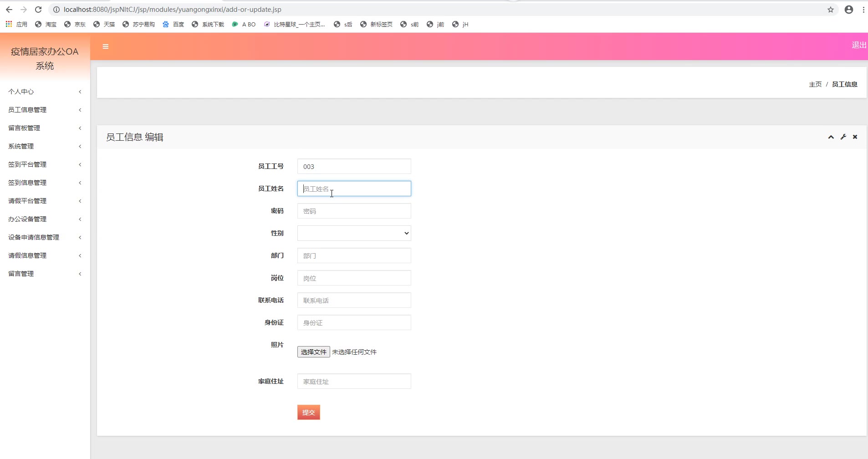Toggle sidebar with the hamburger menu icon
Image resolution: width=868 pixels, height=459 pixels.
coord(106,46)
